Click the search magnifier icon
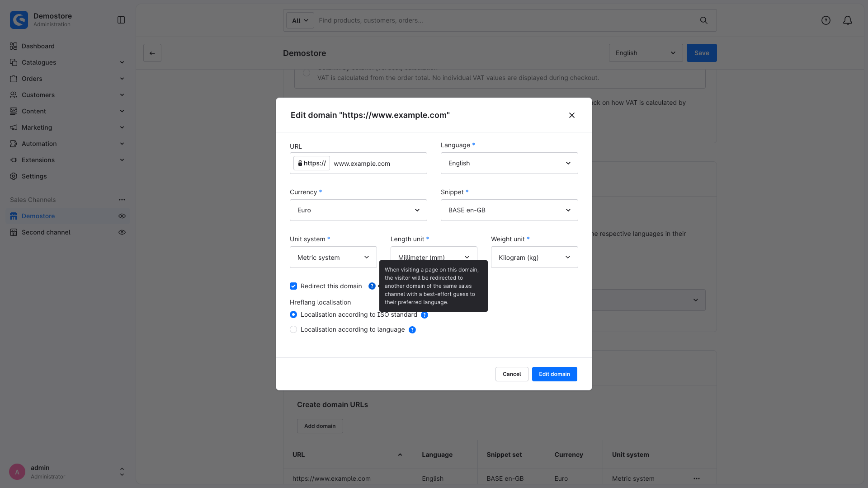 pos(704,20)
